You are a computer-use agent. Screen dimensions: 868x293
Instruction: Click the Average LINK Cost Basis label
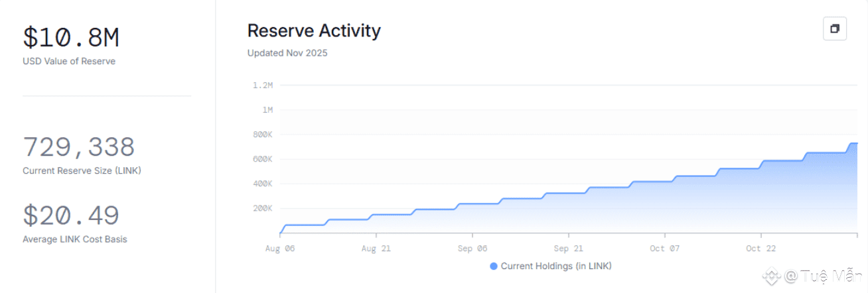[x=75, y=239]
